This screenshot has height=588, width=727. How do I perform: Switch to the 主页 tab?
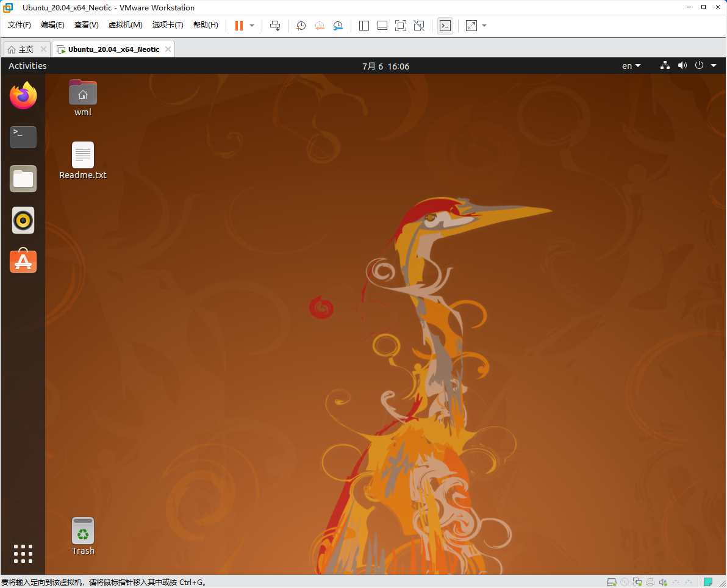coord(26,49)
